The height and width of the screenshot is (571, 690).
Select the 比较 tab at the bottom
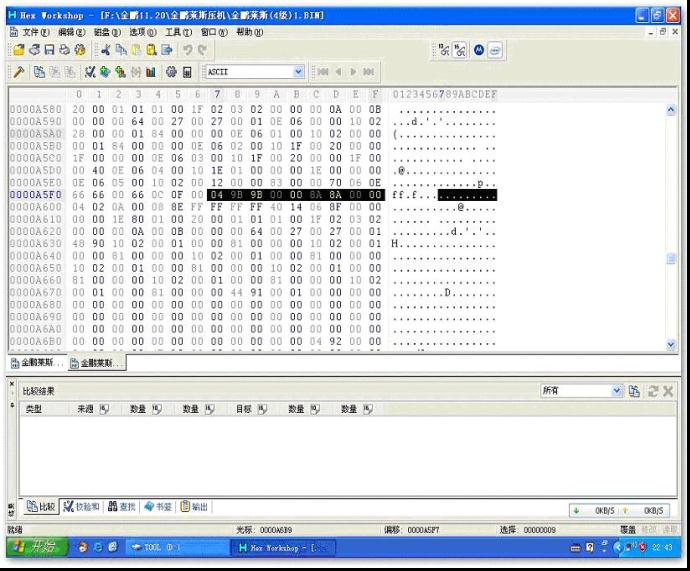40,507
